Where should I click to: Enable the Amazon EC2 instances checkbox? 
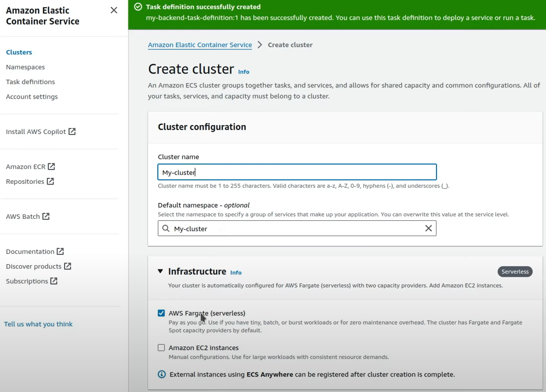(161, 348)
